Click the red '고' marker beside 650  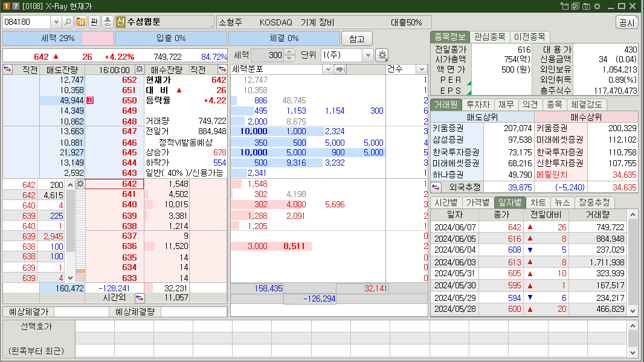click(x=90, y=100)
